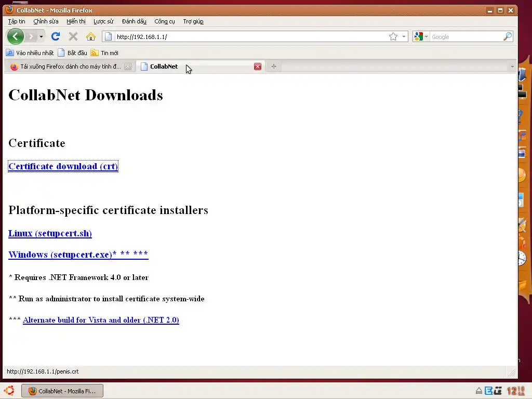Click the 'Requires .NET Framework 4.0' note
This screenshot has height=399, width=532.
tap(78, 277)
